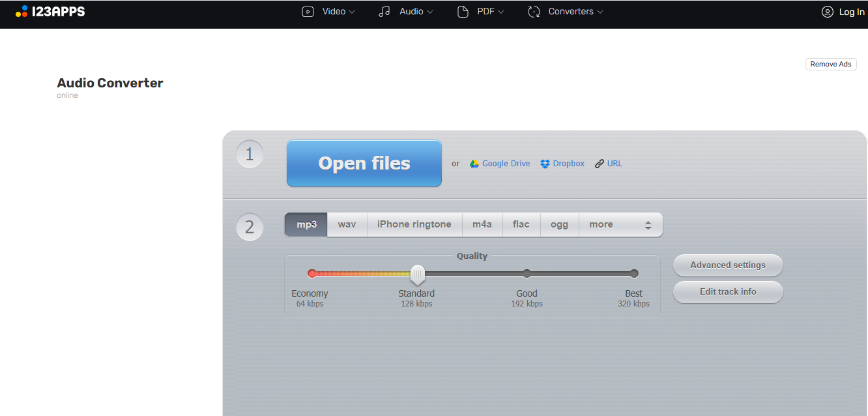This screenshot has width=868, height=416.
Task: Expand the PDF dropdown chevron
Action: [501, 12]
